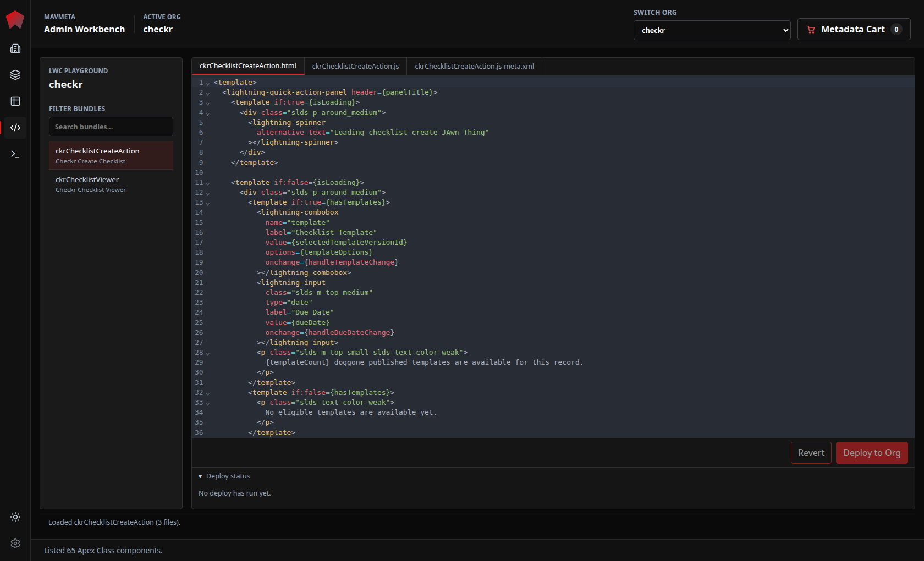
Task: Select the ckrChecklistViewer bundle
Action: (x=111, y=184)
